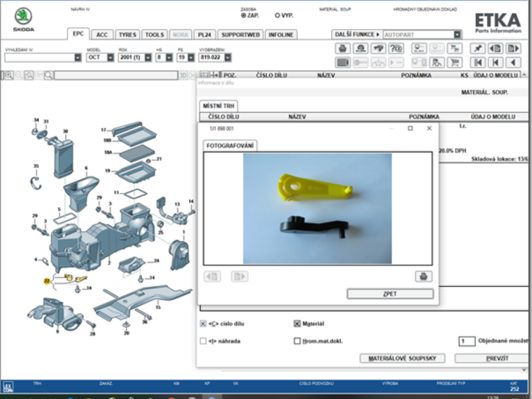Viewport: 532px width, 399px height.
Task: Select the ZAP. radio button
Action: coord(244,15)
